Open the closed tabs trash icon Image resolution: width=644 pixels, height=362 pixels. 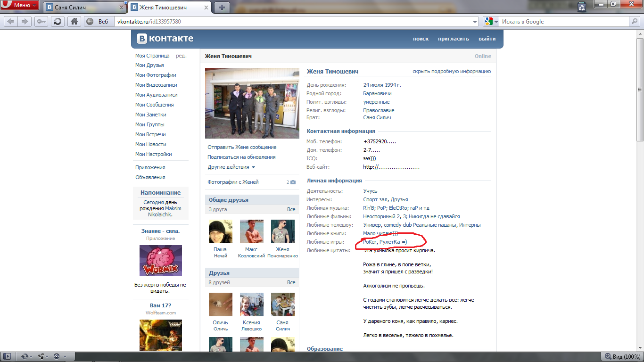coord(581,6)
